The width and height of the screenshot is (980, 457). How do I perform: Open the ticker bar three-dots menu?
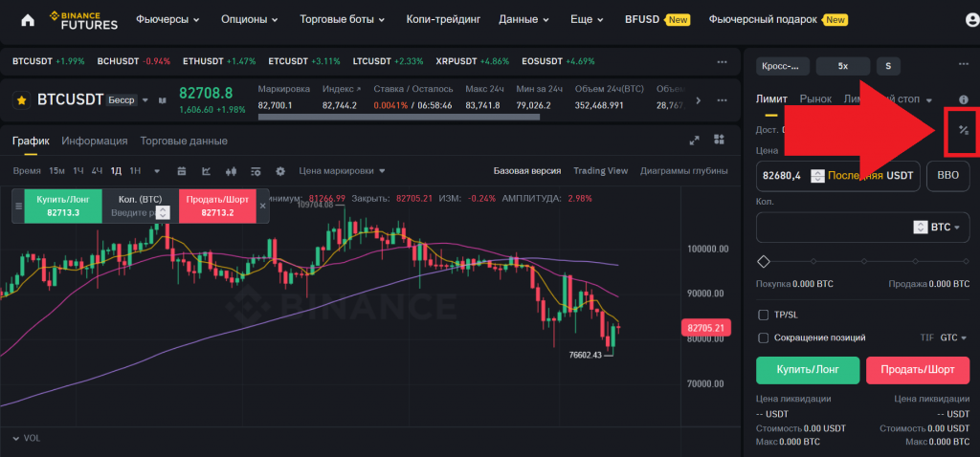click(x=722, y=62)
